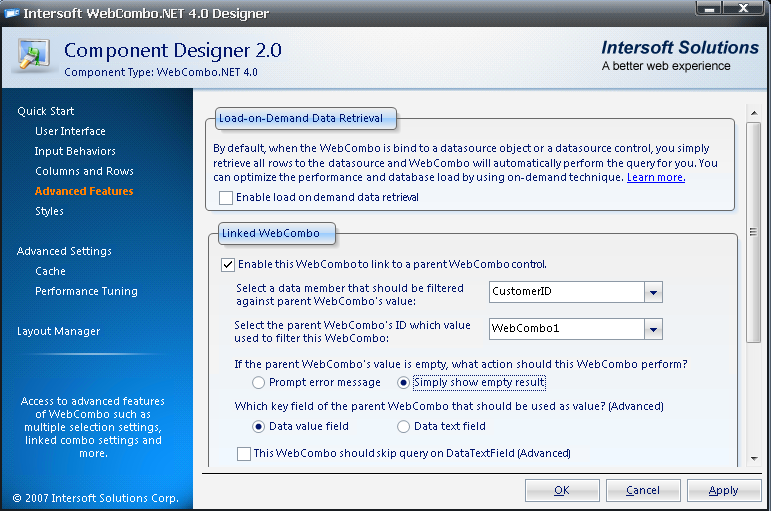
Task: Open the Layout Manager section
Action: click(x=58, y=331)
